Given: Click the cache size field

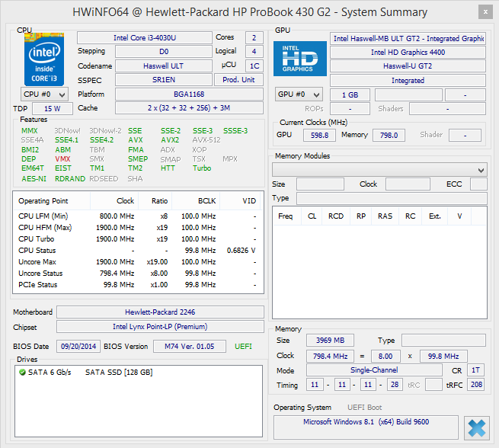Looking at the screenshot, I should coord(189,108).
